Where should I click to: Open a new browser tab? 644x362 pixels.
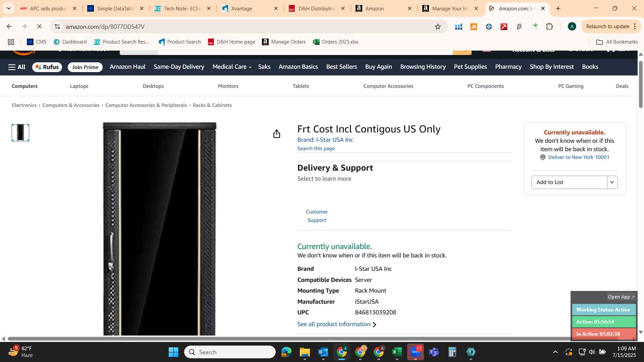tap(558, 8)
